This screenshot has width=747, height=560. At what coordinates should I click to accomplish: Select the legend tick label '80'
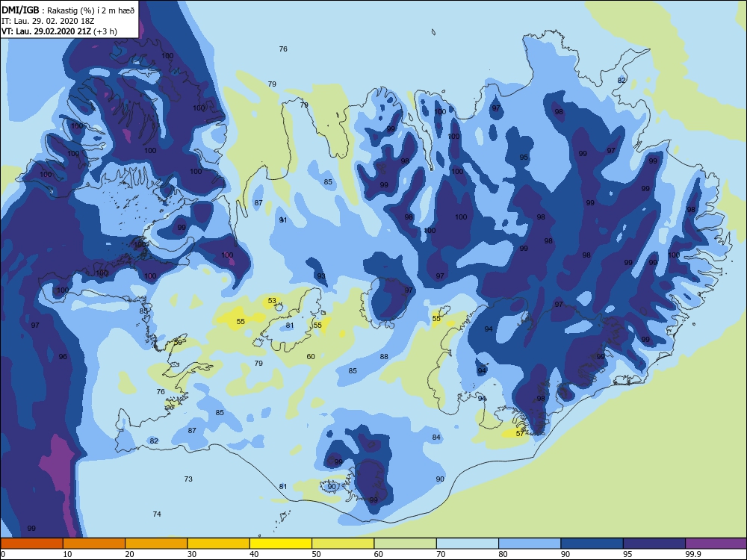click(x=503, y=554)
